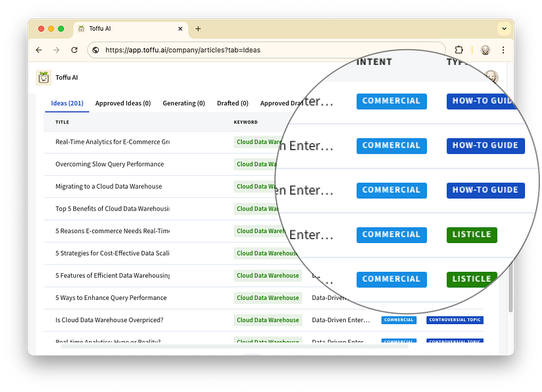Open 'Top 5 Benefits of Cloud Data Warehousing'
This screenshot has width=542, height=392.
112,208
